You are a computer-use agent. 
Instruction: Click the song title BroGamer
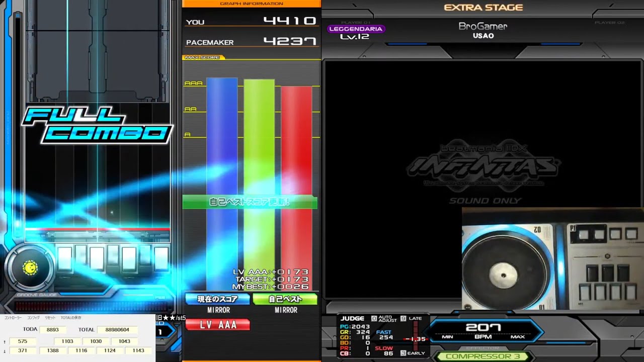tap(483, 26)
